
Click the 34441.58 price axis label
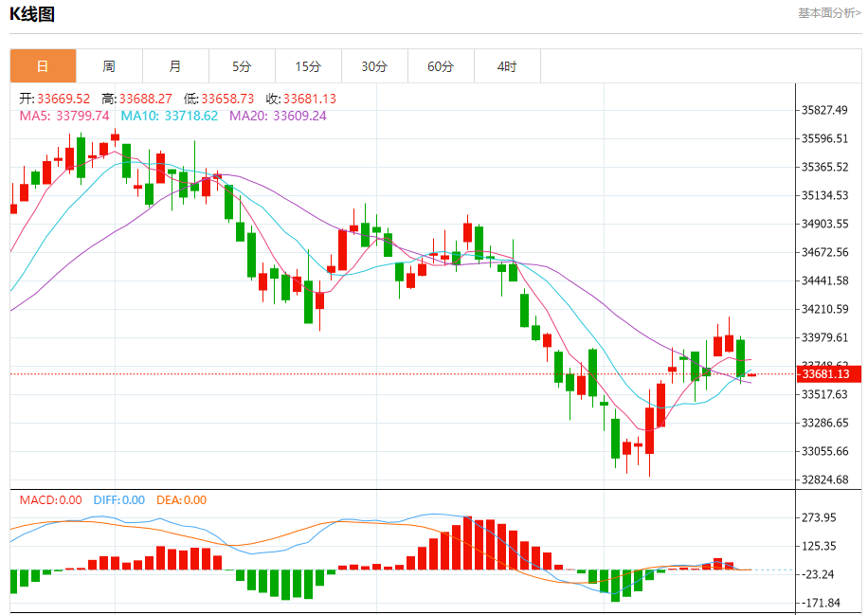pyautogui.click(x=824, y=280)
